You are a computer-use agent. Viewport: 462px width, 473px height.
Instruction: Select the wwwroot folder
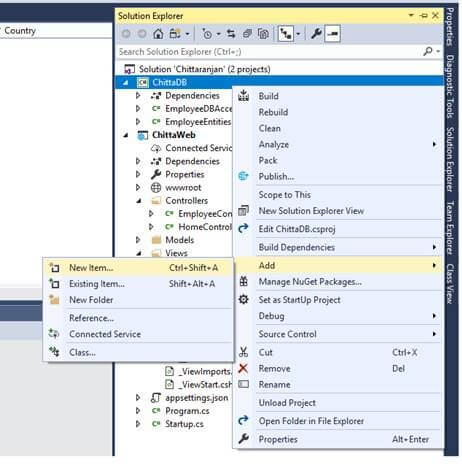pyautogui.click(x=183, y=188)
